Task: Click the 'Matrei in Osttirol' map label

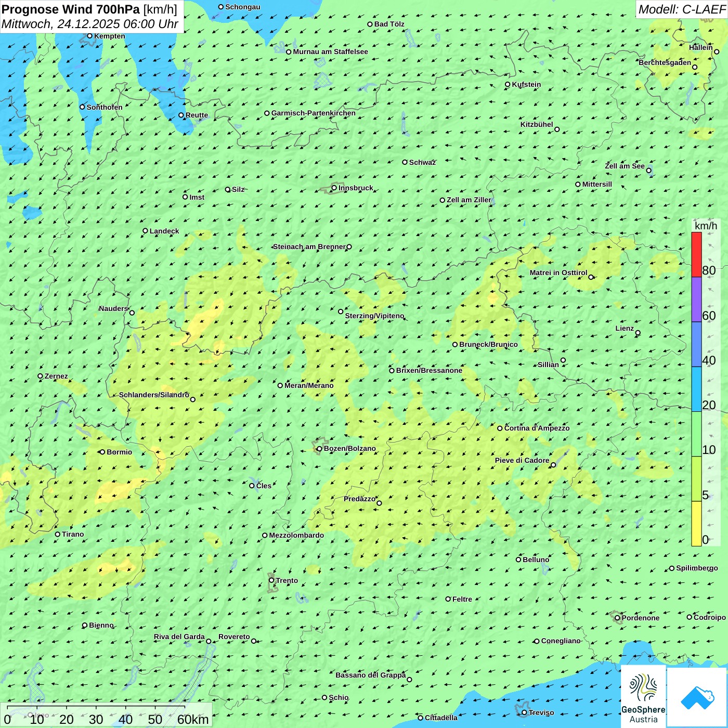Action: (558, 272)
